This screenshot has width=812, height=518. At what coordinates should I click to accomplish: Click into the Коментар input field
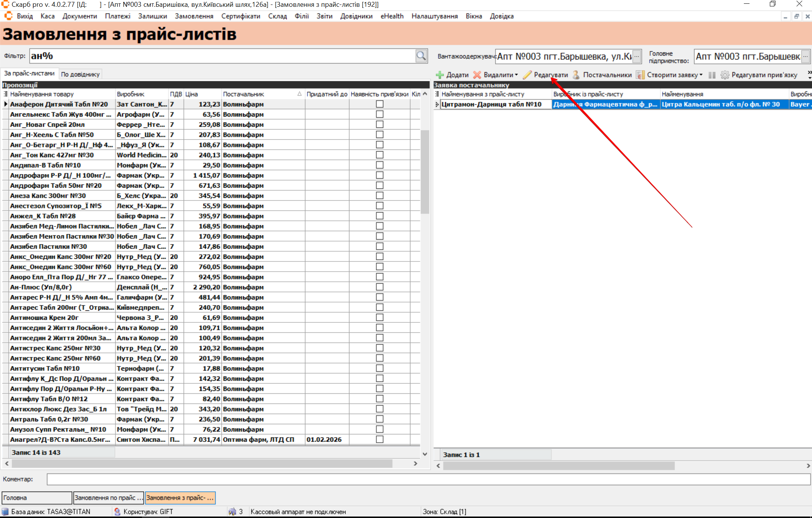pyautogui.click(x=428, y=479)
